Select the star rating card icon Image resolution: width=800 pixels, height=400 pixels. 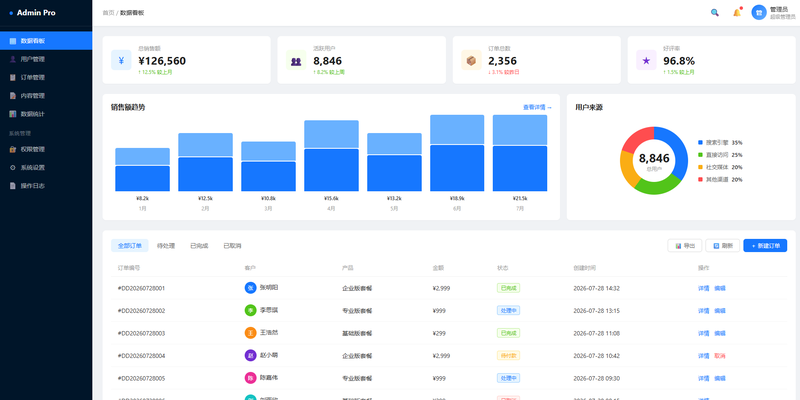coord(646,60)
